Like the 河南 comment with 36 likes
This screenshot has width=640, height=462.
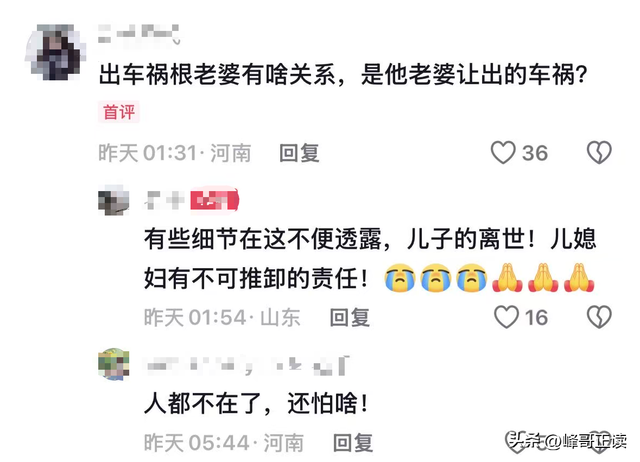click(x=502, y=153)
